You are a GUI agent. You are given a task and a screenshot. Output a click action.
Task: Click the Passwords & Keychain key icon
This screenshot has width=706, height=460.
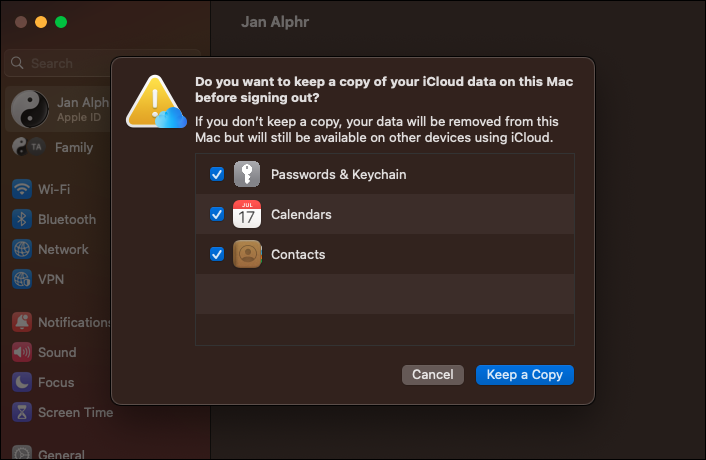(247, 175)
